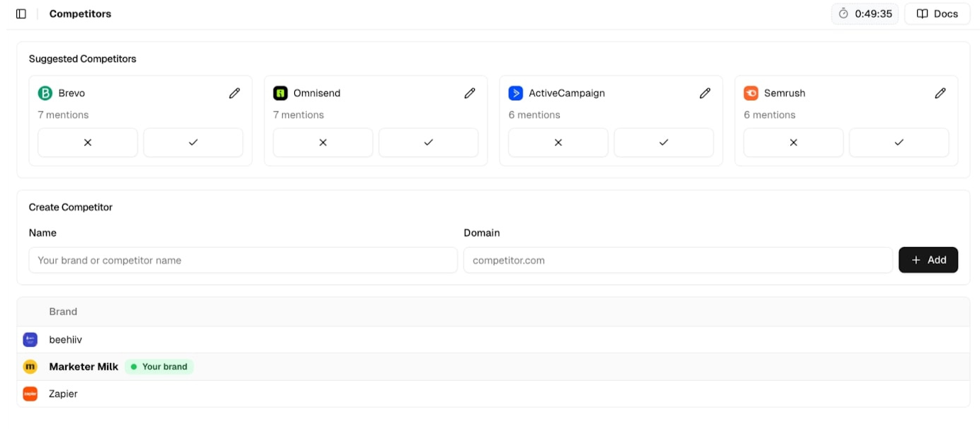Approve Semrush with the checkmark
This screenshot has width=980, height=429.
pos(899,142)
